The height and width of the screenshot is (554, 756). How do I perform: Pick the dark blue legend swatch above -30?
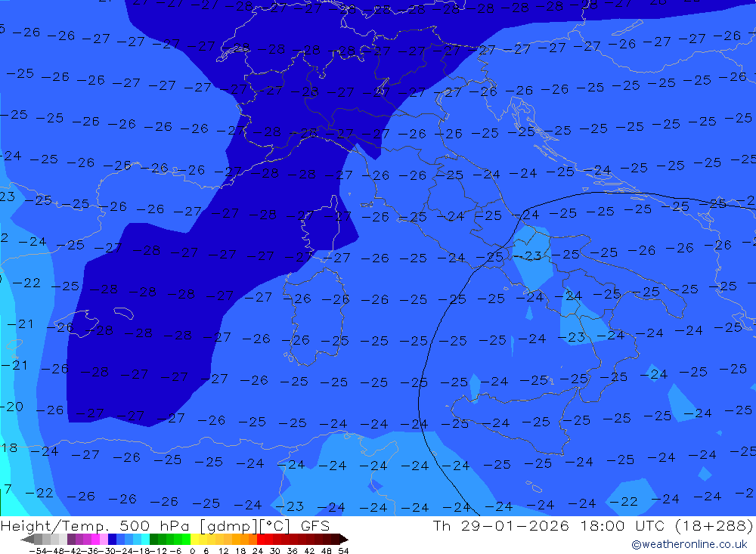[112, 540]
